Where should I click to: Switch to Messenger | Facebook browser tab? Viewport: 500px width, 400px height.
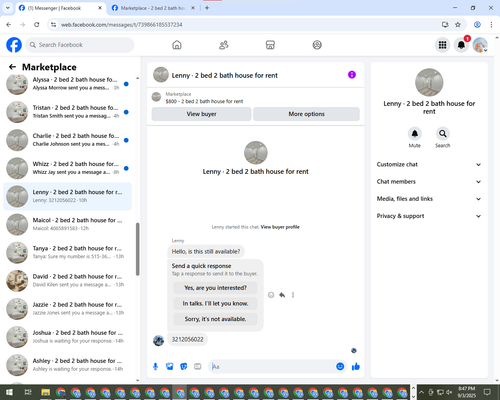click(60, 8)
